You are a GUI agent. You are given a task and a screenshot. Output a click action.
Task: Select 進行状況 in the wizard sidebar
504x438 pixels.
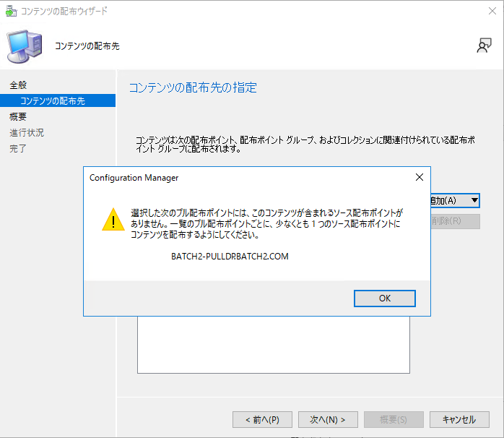(27, 133)
